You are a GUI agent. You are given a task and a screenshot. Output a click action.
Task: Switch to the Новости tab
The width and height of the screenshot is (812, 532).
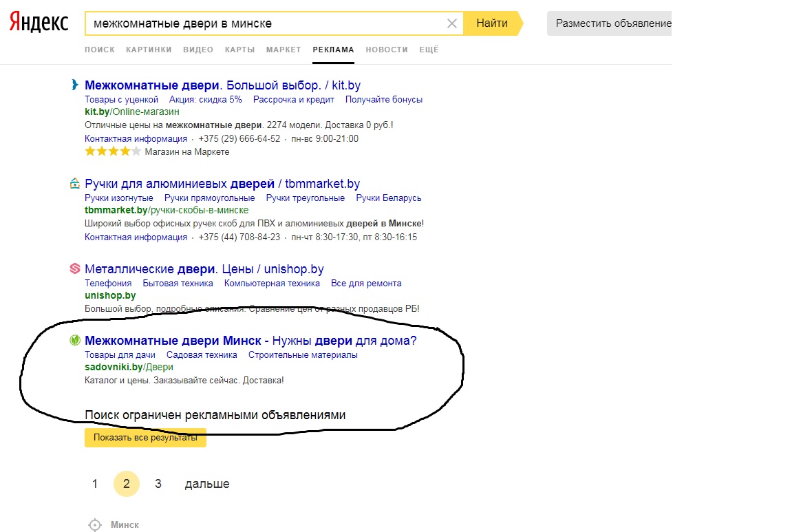click(386, 50)
